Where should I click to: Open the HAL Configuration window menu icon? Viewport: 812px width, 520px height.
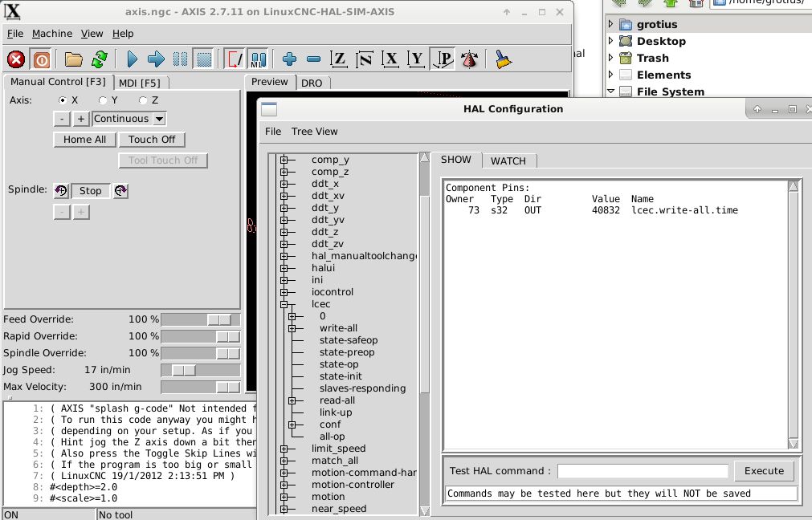(x=269, y=109)
